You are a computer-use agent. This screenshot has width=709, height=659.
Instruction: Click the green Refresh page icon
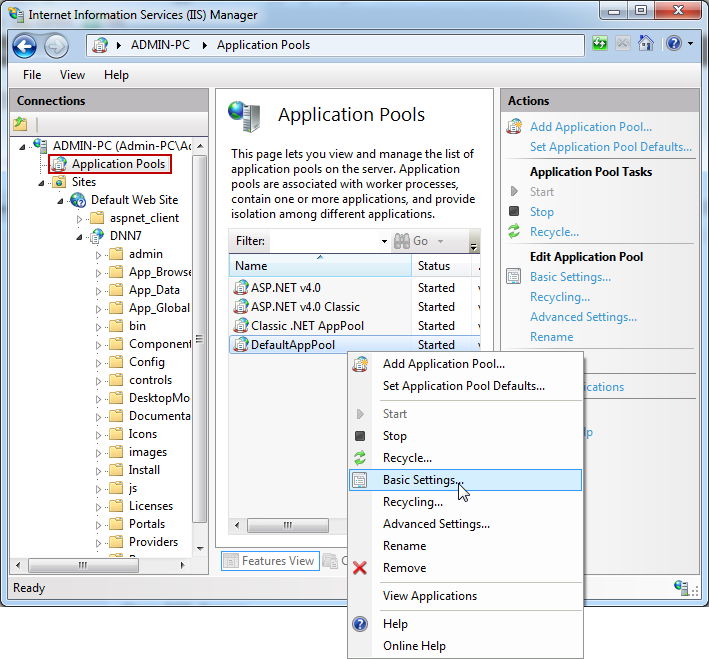tap(600, 44)
